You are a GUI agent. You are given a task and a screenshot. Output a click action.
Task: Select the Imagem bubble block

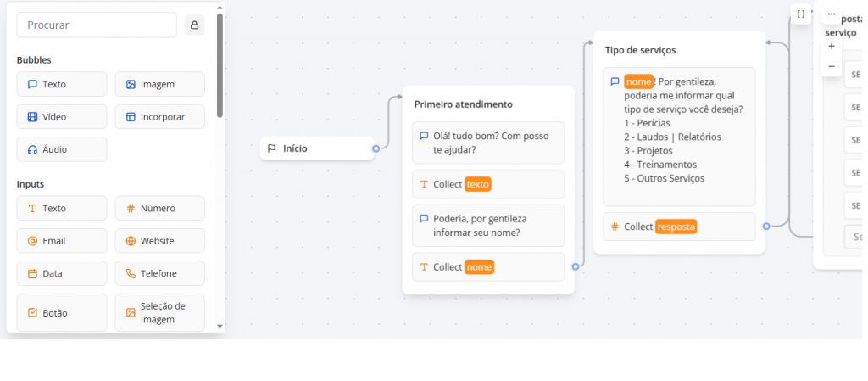[x=159, y=84]
